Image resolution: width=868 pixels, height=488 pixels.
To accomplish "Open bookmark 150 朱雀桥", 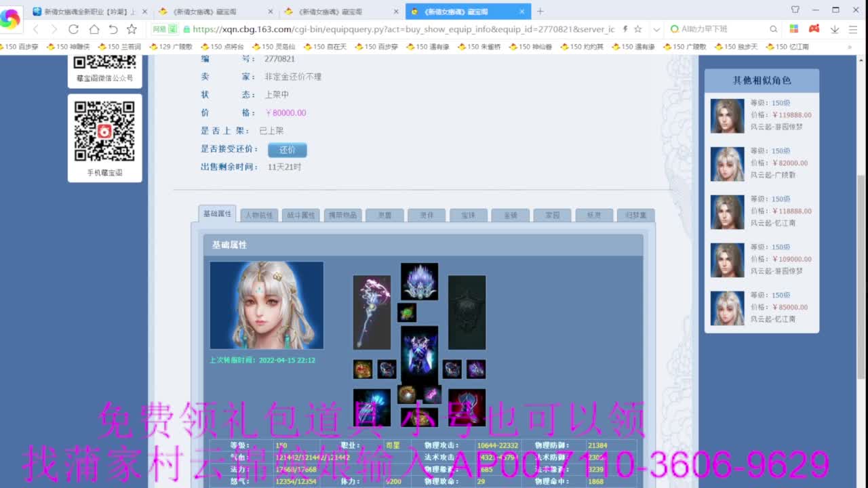I will [479, 47].
